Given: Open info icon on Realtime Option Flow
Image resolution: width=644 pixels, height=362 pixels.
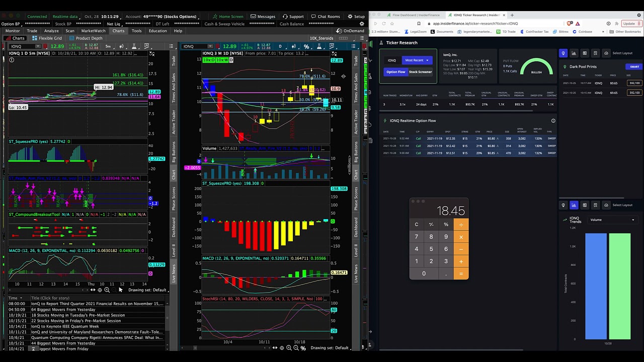Looking at the screenshot, I should coord(553,121).
